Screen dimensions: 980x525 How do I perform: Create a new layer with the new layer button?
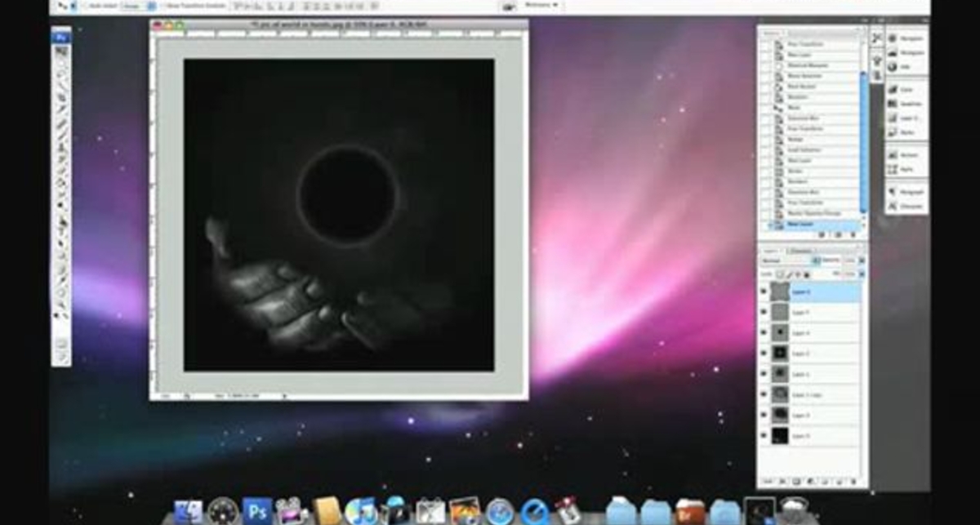click(839, 480)
